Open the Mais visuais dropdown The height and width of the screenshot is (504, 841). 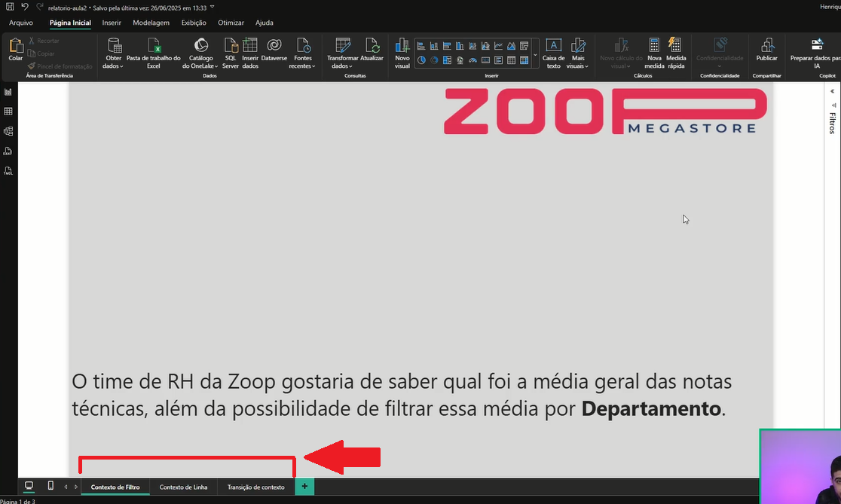(578, 63)
